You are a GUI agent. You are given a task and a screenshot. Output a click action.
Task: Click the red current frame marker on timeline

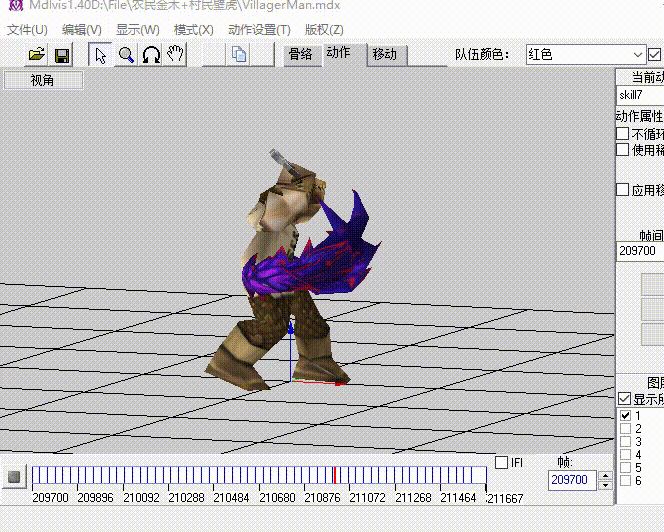pyautogui.click(x=335, y=475)
